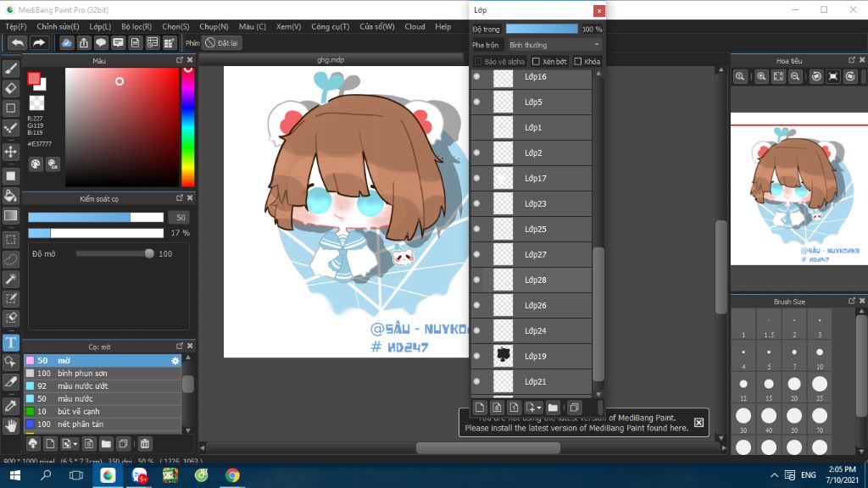Toggle Bảo vệ alpha checkbox
Screen dimensions: 868x488
478,61
